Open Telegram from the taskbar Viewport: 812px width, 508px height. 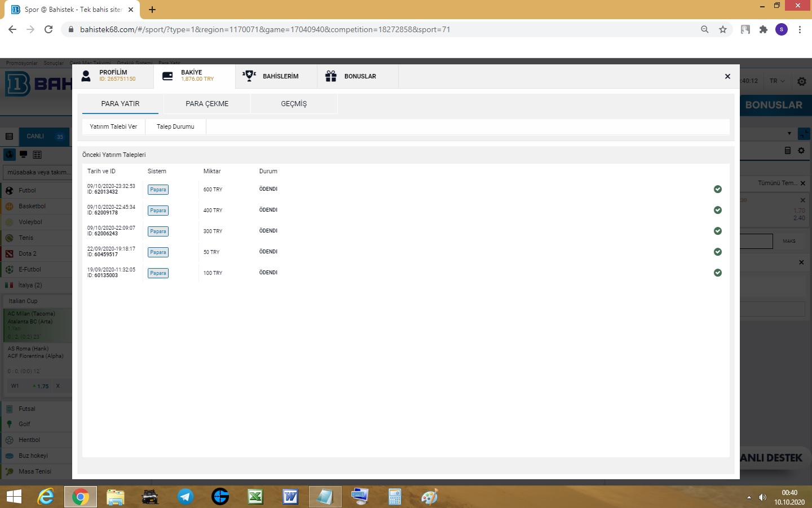pos(186,497)
